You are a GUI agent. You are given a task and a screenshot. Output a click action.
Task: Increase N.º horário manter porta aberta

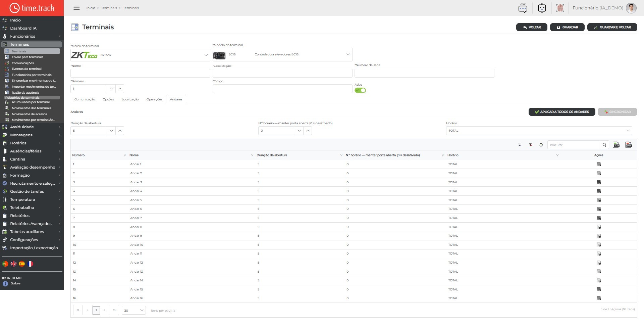pos(308,131)
